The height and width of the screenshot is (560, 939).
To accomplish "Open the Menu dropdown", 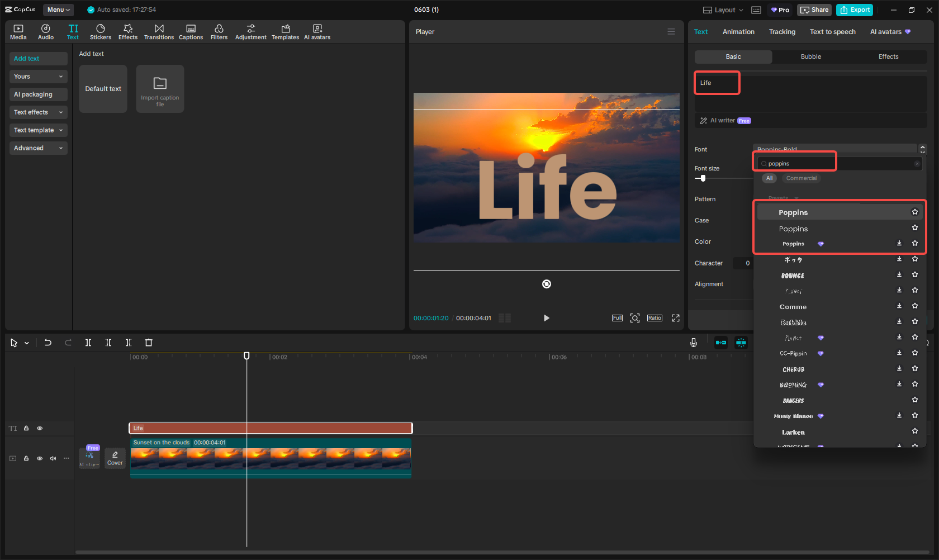I will [58, 10].
